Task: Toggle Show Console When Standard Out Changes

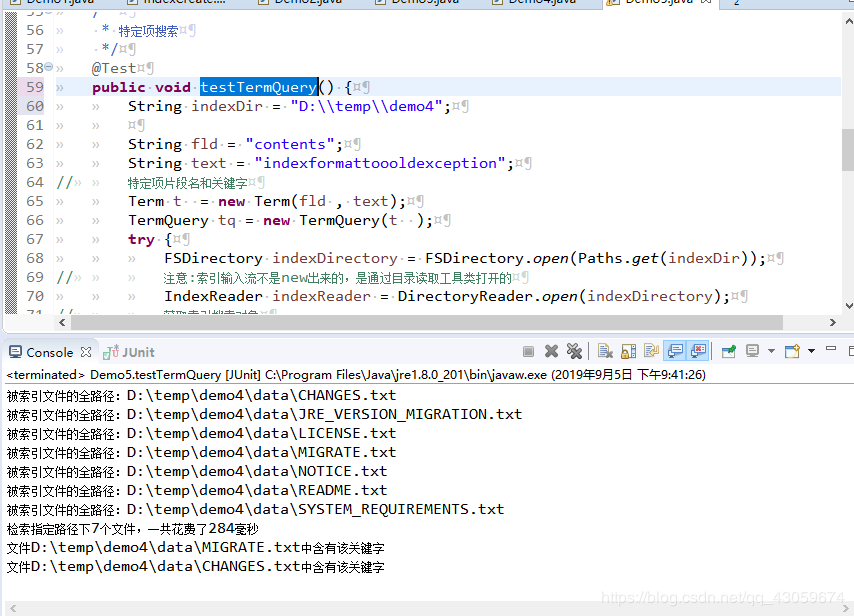Action: pyautogui.click(x=675, y=351)
